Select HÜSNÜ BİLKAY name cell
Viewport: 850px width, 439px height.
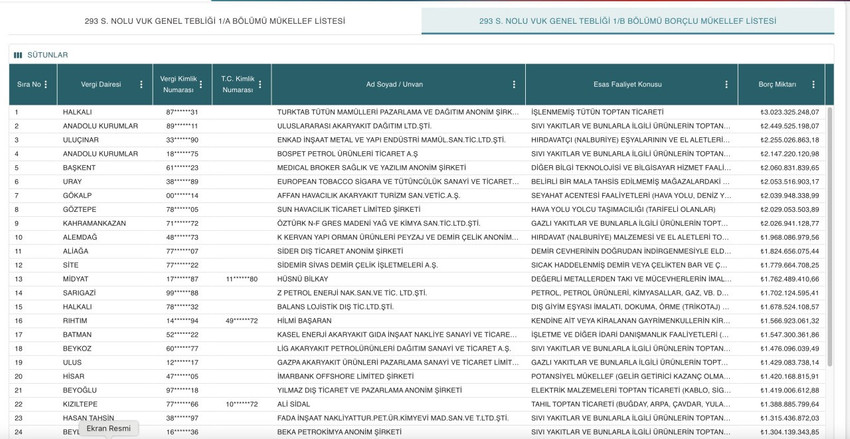pyautogui.click(x=302, y=279)
